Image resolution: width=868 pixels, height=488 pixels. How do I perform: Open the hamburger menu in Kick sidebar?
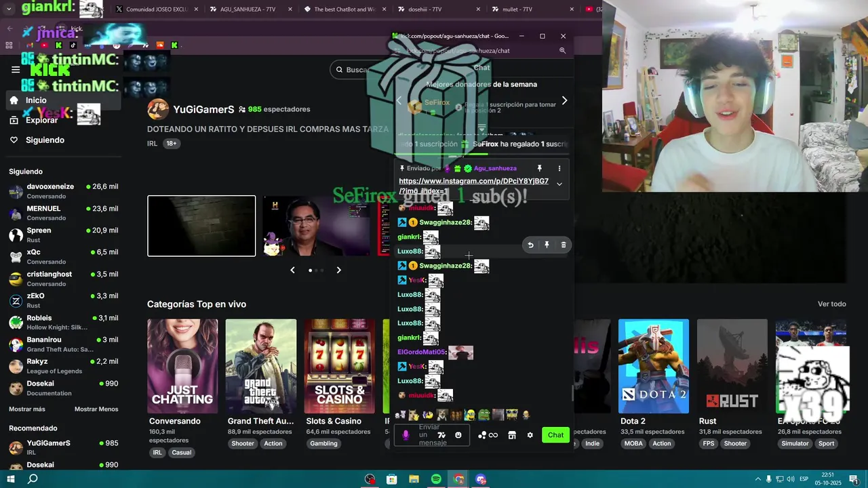pyautogui.click(x=16, y=69)
